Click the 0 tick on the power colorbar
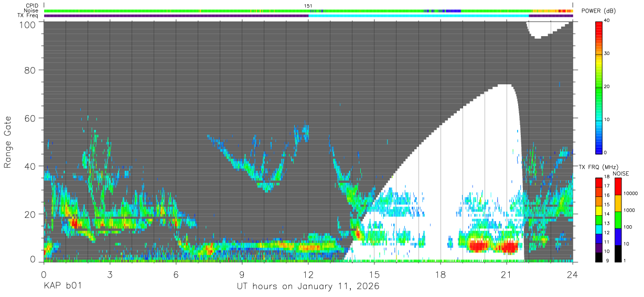Screen dimensions: 644x297 point(606,152)
